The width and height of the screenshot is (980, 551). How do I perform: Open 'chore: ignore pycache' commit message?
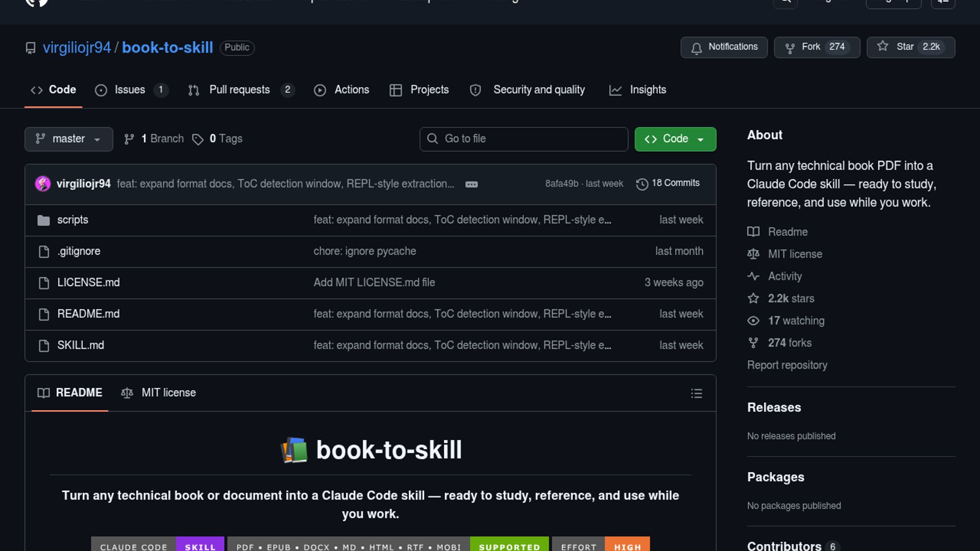click(x=364, y=252)
